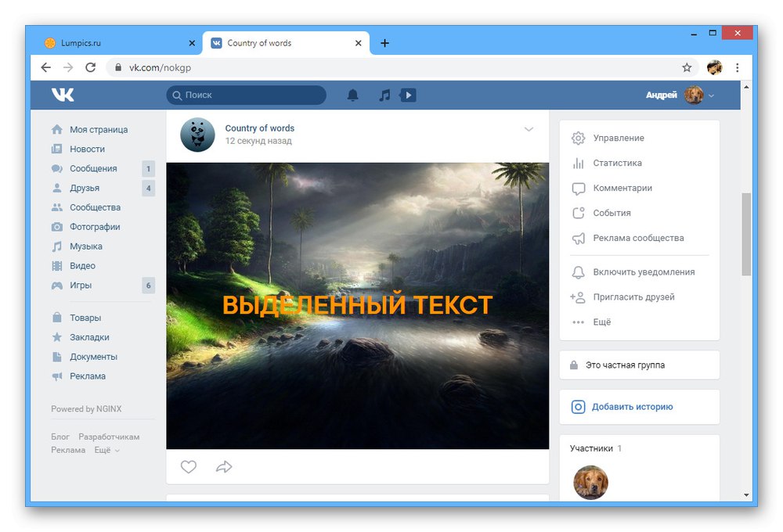Click the scrollbar down arrow
The height and width of the screenshot is (532, 783).
pyautogui.click(x=746, y=495)
